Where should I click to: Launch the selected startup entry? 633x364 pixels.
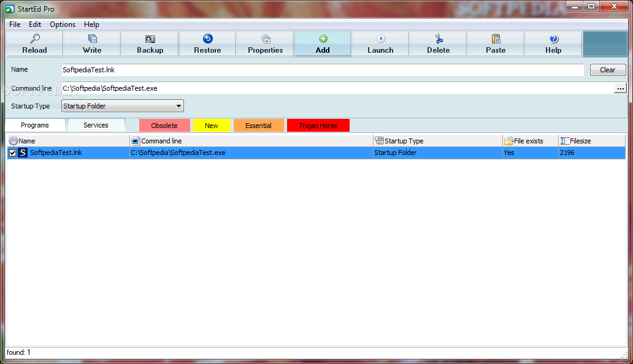click(380, 44)
